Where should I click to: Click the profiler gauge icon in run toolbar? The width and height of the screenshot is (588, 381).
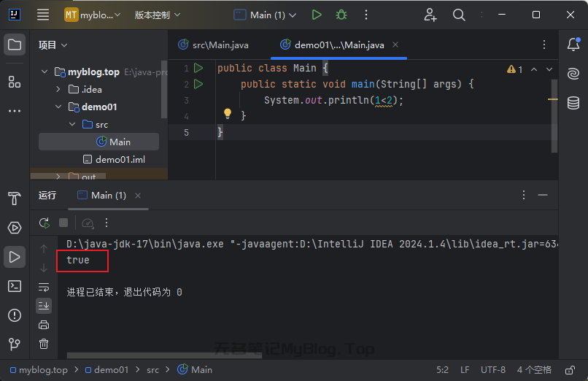(88, 223)
